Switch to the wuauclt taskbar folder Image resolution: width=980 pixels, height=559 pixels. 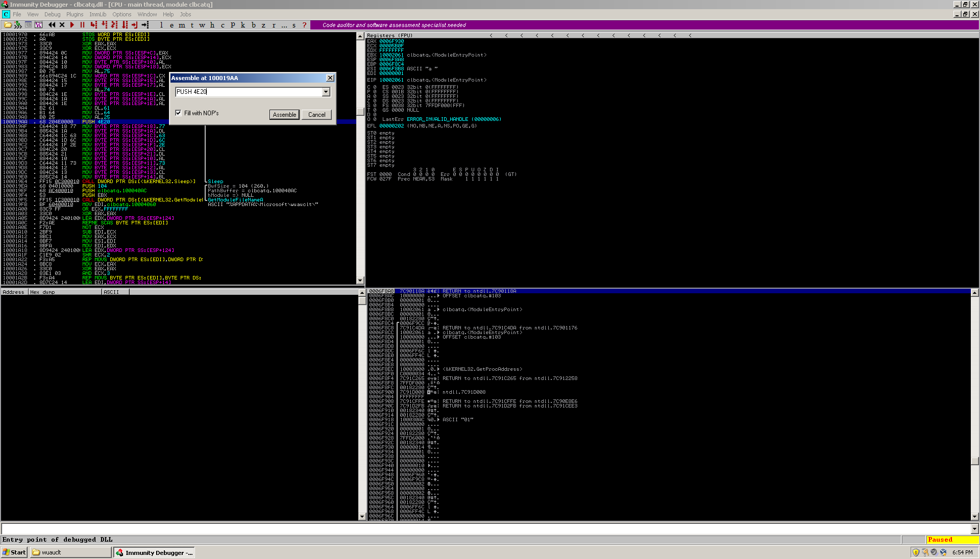coord(70,552)
